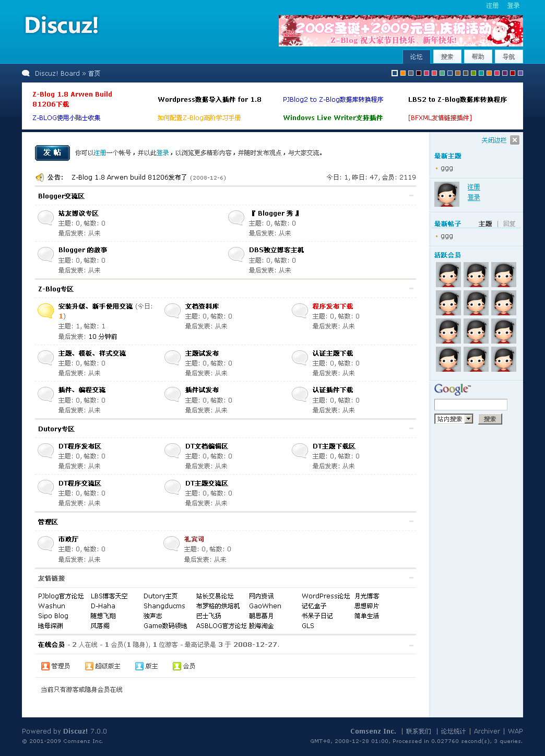Click the 版主 legend icon
The image size is (545, 756).
(x=139, y=666)
